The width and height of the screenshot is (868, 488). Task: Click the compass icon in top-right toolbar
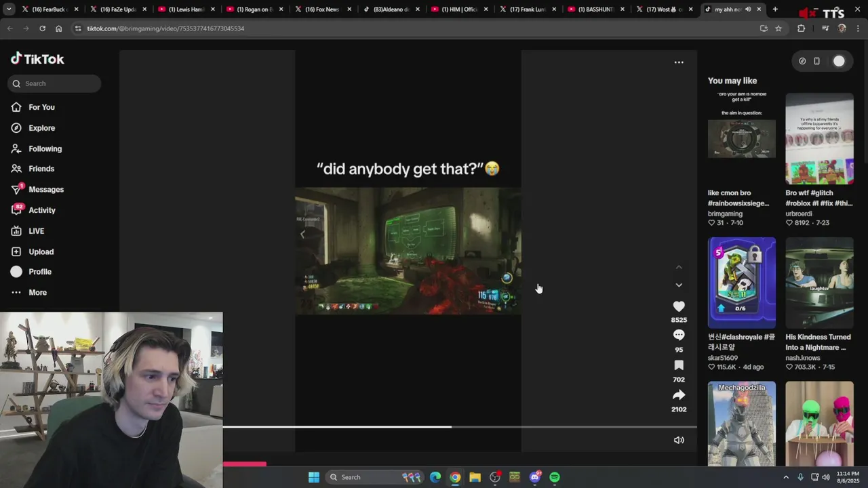point(802,61)
